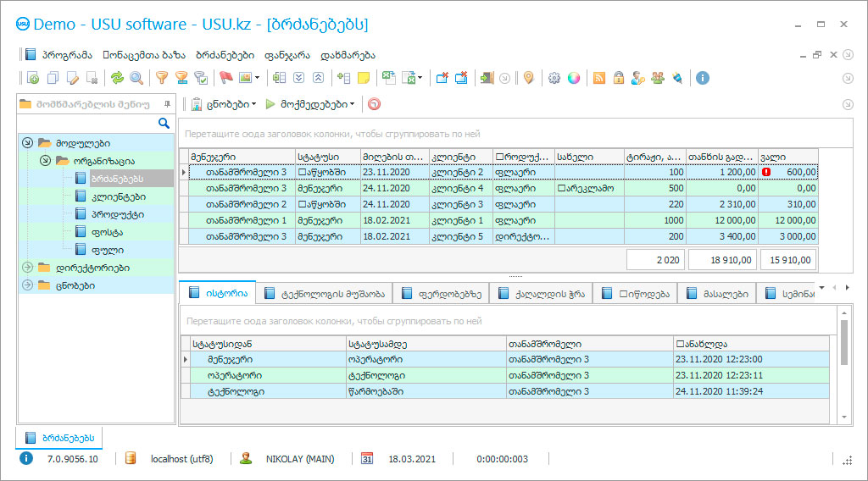The image size is (868, 481).
Task: Click the calendar icon in status bar
Action: tap(367, 459)
